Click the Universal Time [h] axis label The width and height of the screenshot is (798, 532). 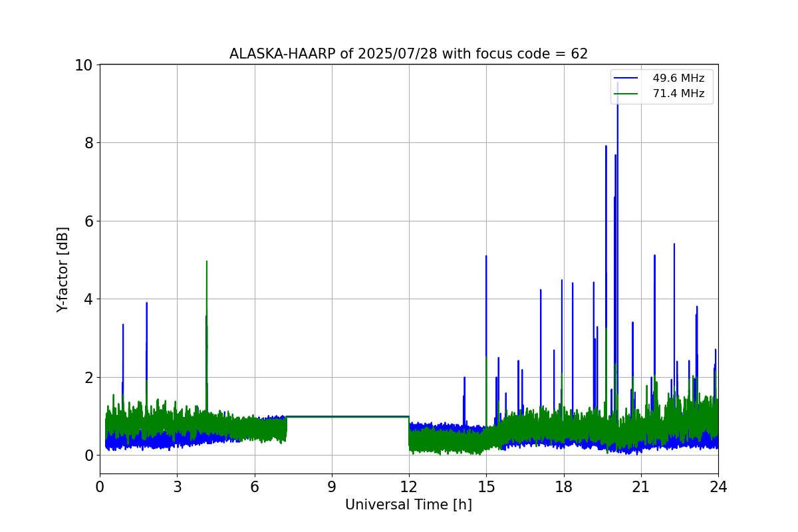pyautogui.click(x=408, y=505)
